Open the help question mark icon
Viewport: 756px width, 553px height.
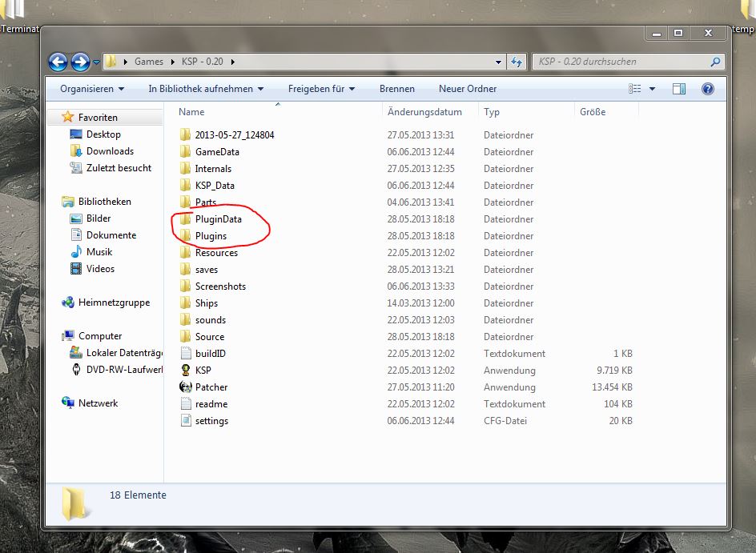tap(707, 89)
